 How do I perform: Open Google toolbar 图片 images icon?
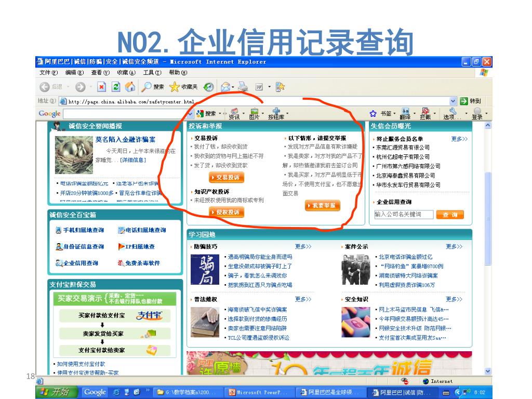(x=254, y=114)
